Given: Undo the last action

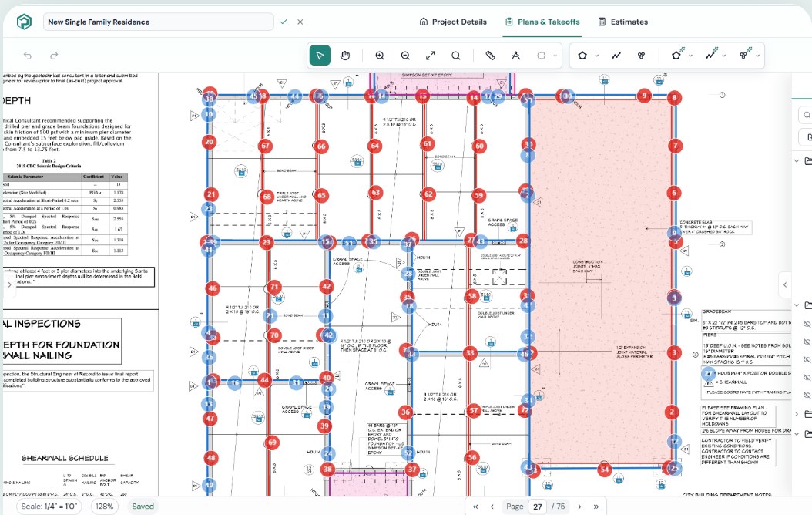Looking at the screenshot, I should point(28,56).
